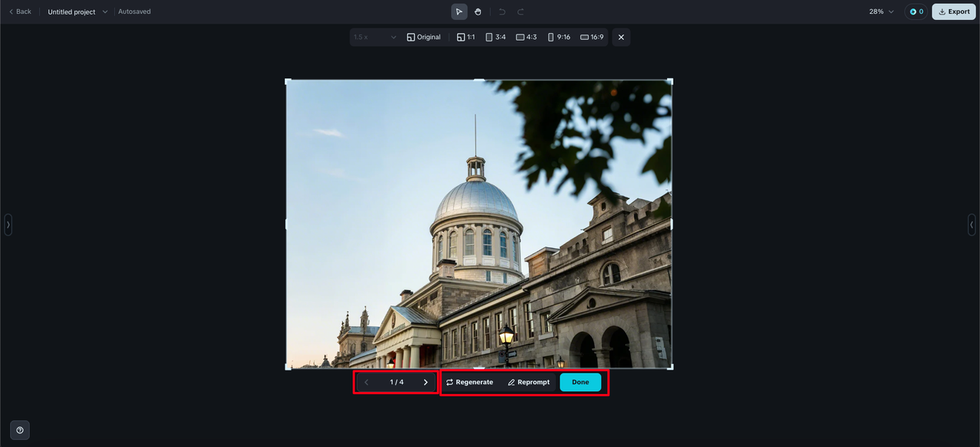Select the top-left crop corner handle
This screenshot has height=447, width=980.
click(287, 81)
